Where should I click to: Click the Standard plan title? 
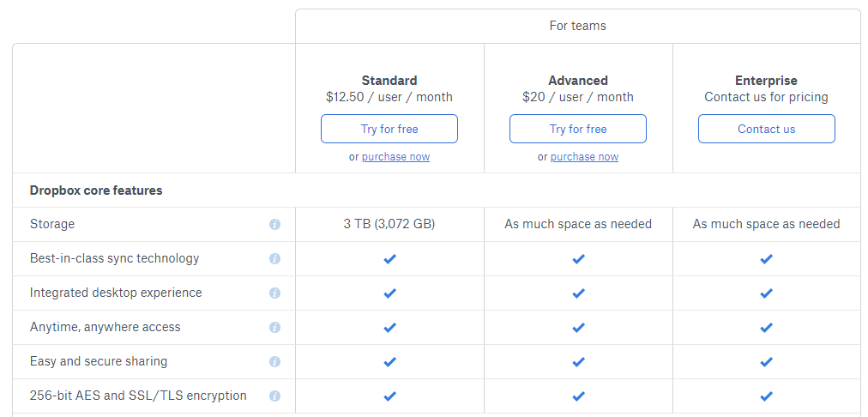point(389,81)
